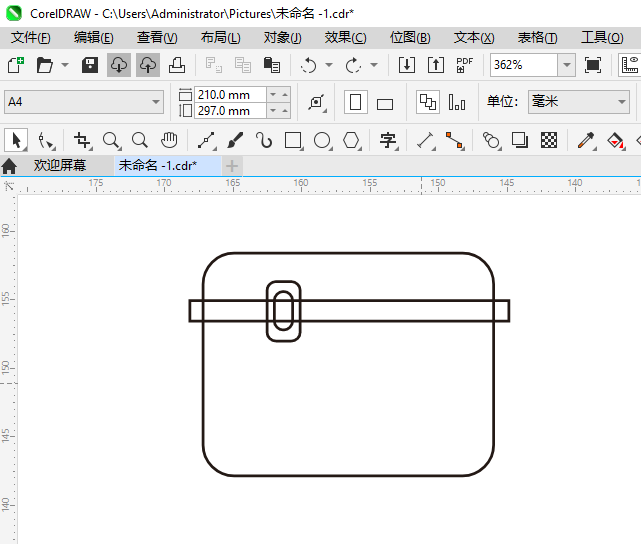
Task: Select the Pick tool arrow
Action: pos(16,140)
